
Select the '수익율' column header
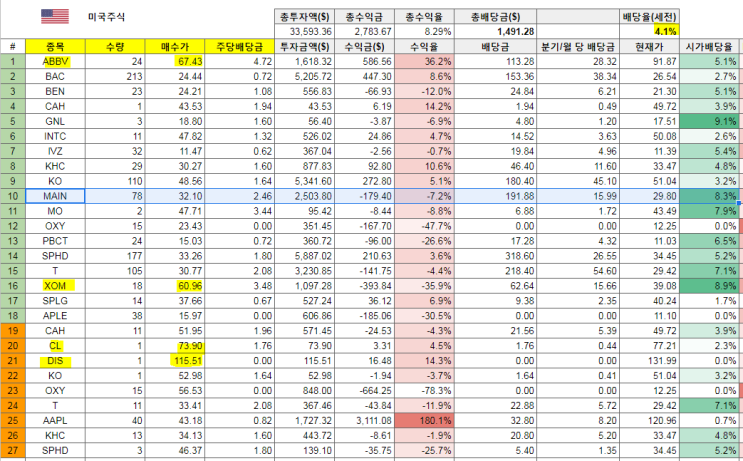(x=424, y=46)
